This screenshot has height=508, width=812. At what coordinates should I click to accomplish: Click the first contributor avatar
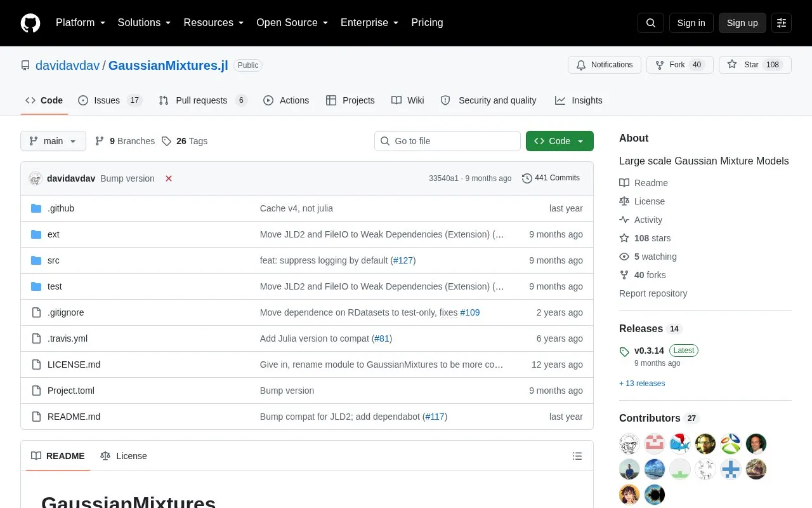629,444
